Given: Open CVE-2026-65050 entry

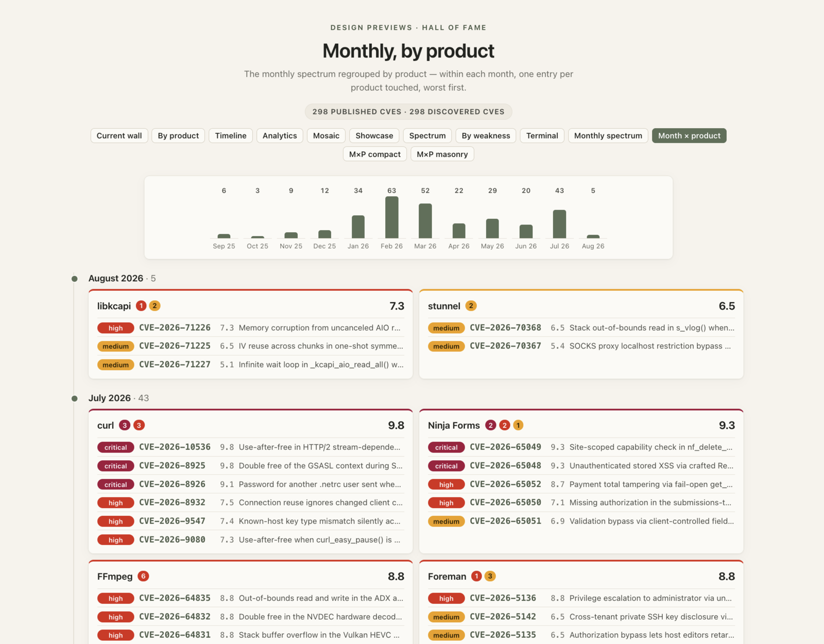Looking at the screenshot, I should [x=581, y=502].
